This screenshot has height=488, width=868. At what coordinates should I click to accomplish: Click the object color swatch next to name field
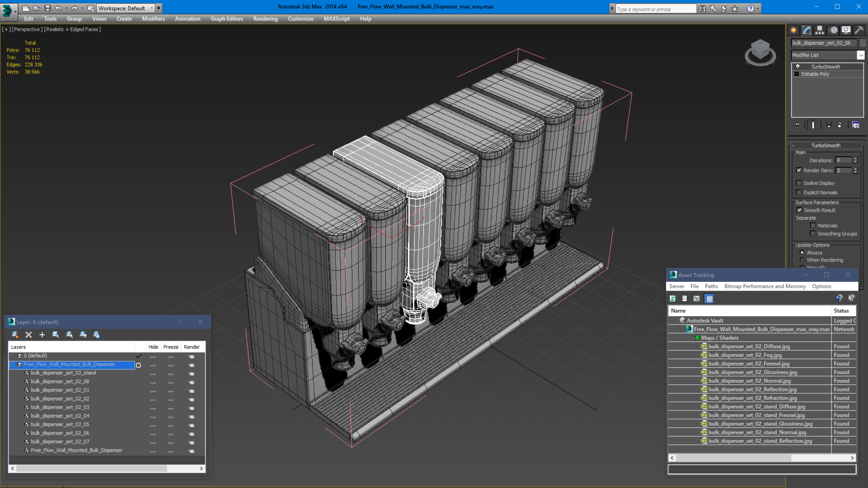(863, 43)
